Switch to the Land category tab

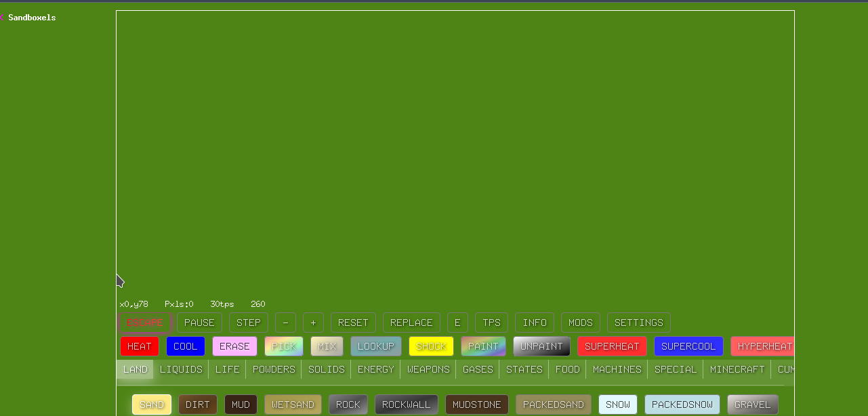[136, 369]
